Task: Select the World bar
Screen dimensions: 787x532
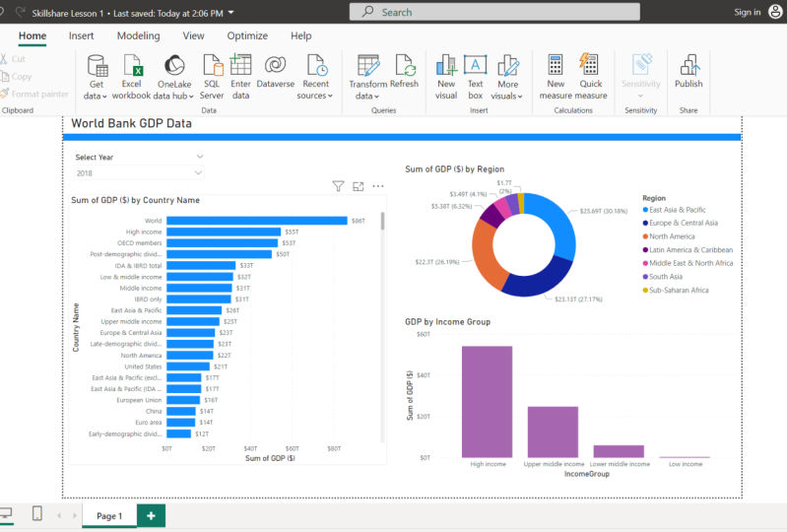Action: click(257, 221)
